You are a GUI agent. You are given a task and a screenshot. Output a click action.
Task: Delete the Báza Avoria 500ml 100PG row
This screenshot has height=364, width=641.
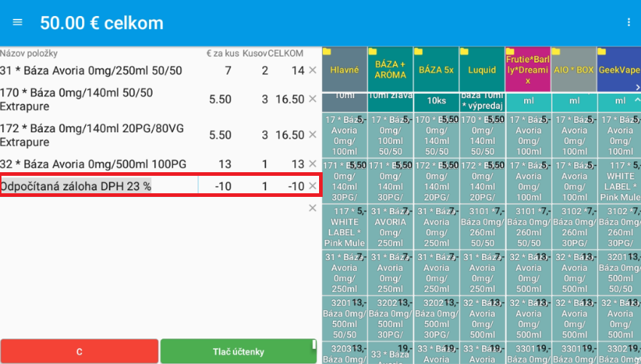pyautogui.click(x=313, y=164)
